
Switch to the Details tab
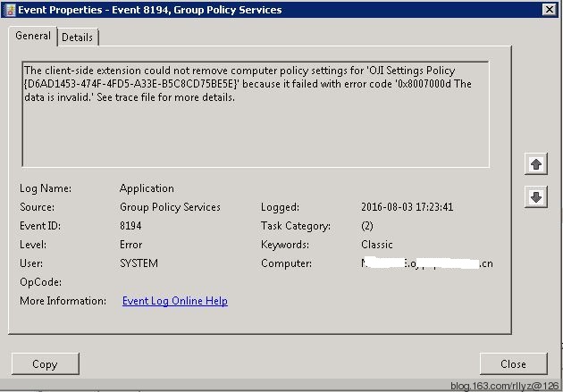point(77,38)
